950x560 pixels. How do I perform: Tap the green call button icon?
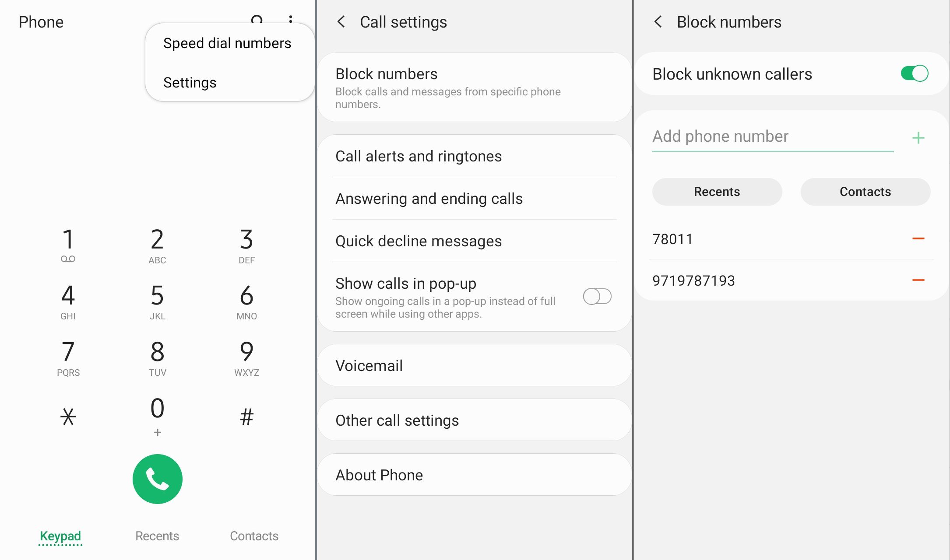[157, 479]
